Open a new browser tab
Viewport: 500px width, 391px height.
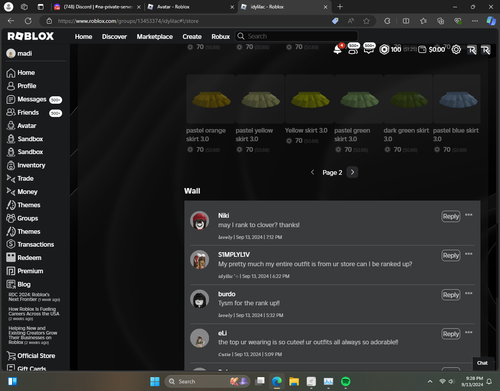(x=340, y=7)
